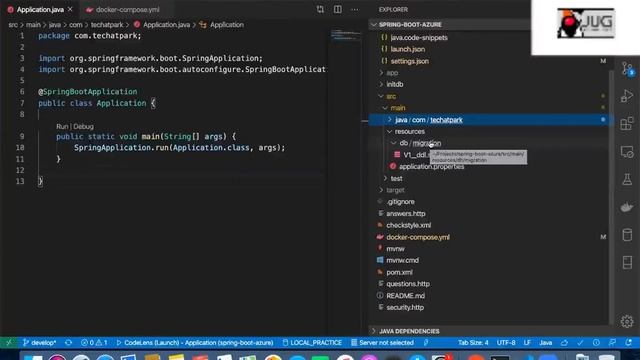Image resolution: width=640 pixels, height=360 pixels.
Task: Change indentation via Tab Size: 4
Action: pyautogui.click(x=473, y=342)
